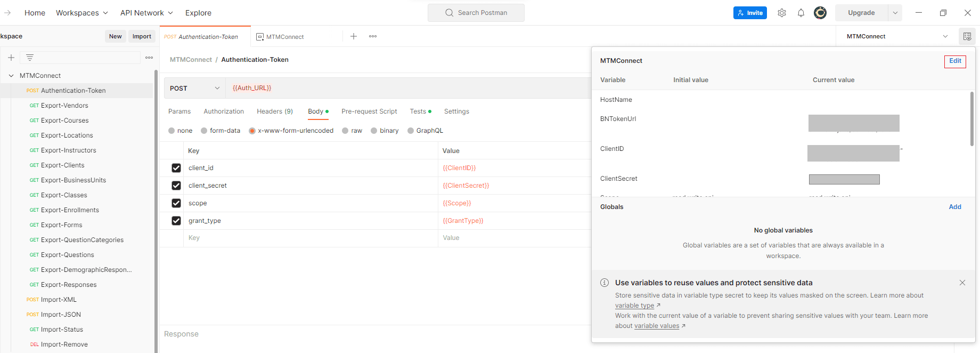
Task: Open the Tests tab
Action: [x=420, y=111]
